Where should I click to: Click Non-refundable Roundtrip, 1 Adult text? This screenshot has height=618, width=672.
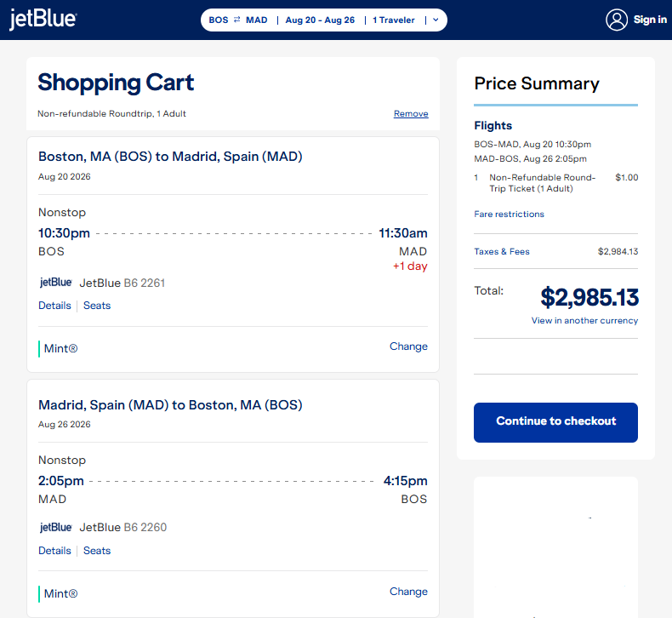click(x=111, y=114)
